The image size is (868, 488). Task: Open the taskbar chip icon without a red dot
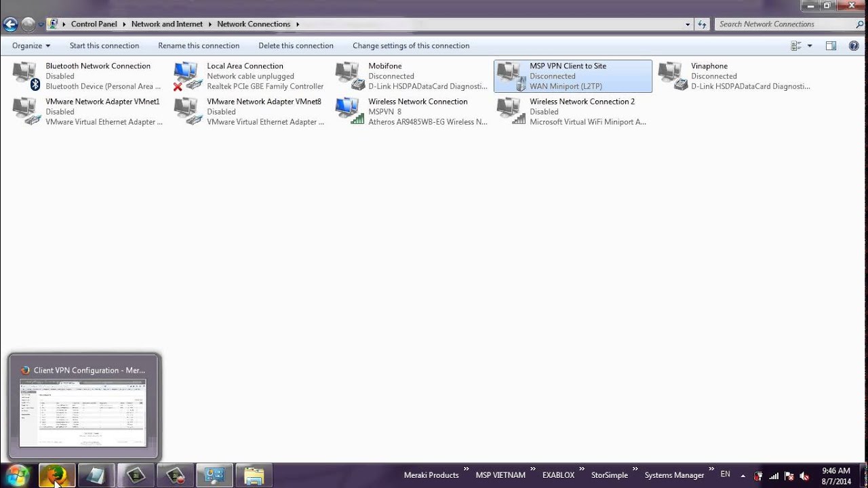[136, 476]
